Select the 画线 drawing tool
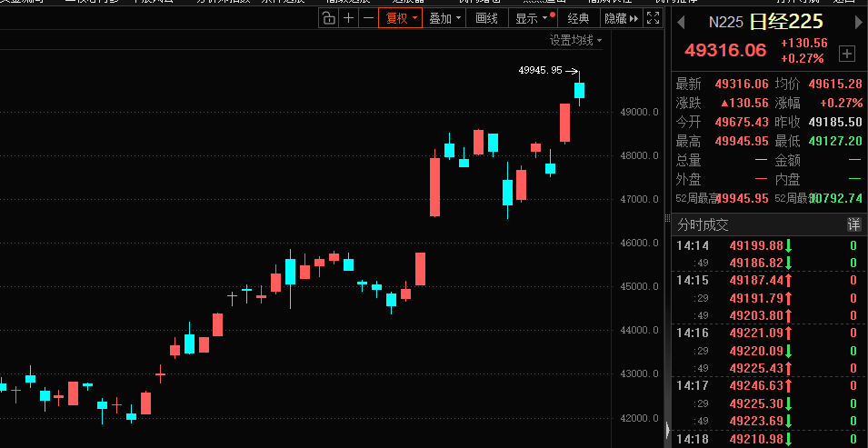 pyautogui.click(x=487, y=18)
